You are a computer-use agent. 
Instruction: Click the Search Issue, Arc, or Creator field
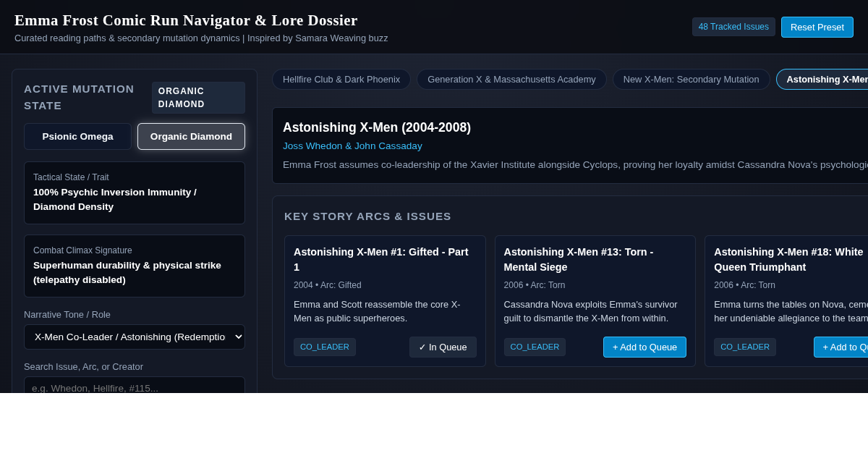(135, 385)
